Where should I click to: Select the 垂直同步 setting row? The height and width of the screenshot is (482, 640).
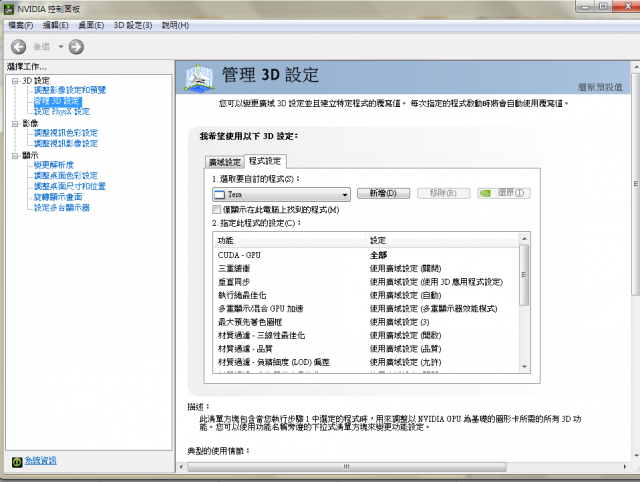click(x=366, y=282)
